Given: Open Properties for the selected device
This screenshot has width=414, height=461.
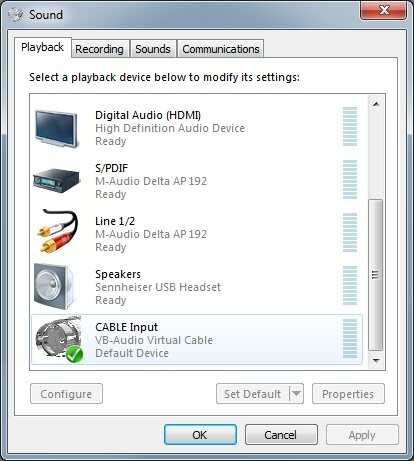Looking at the screenshot, I should click(x=348, y=394).
